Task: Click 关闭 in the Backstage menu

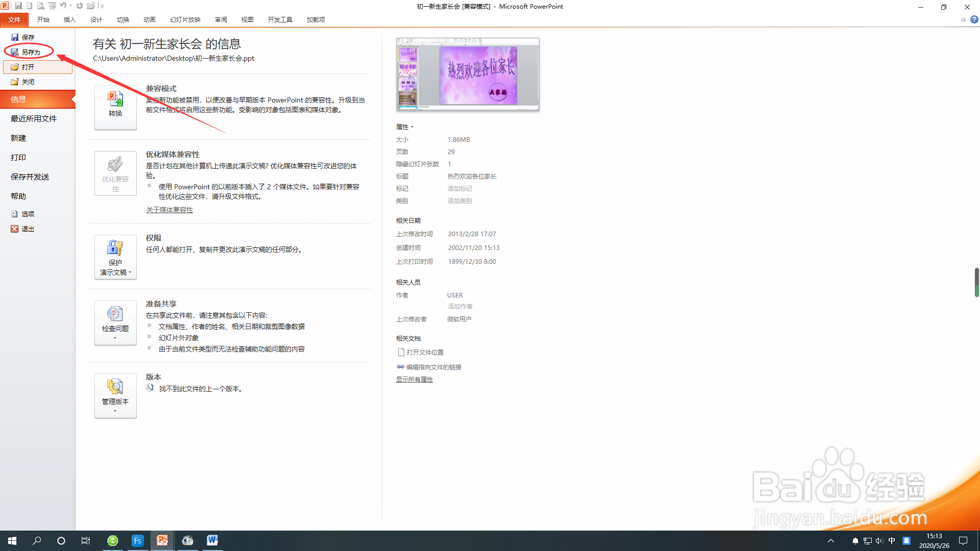Action: 22,82
